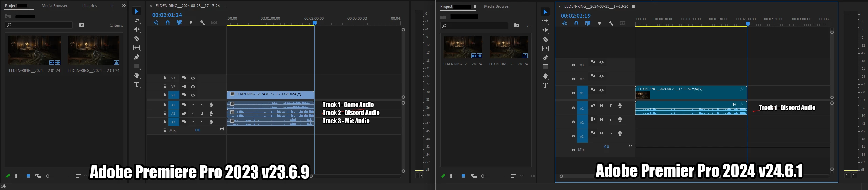Open timeline display settings wrench, 2023 window

(202, 23)
